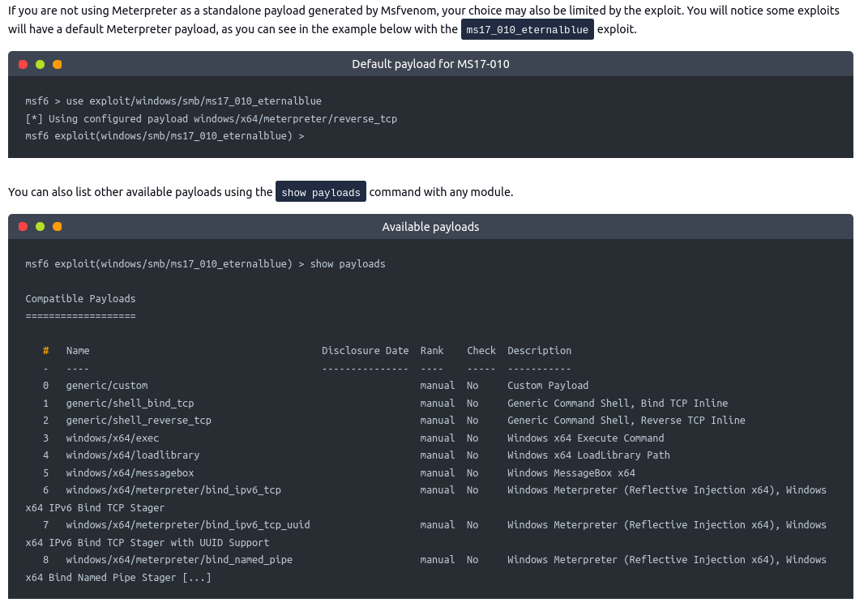This screenshot has height=611, width=868.
Task: Click 'msf6 exploit(...) > show payloads' command line
Action: pyautogui.click(x=205, y=264)
